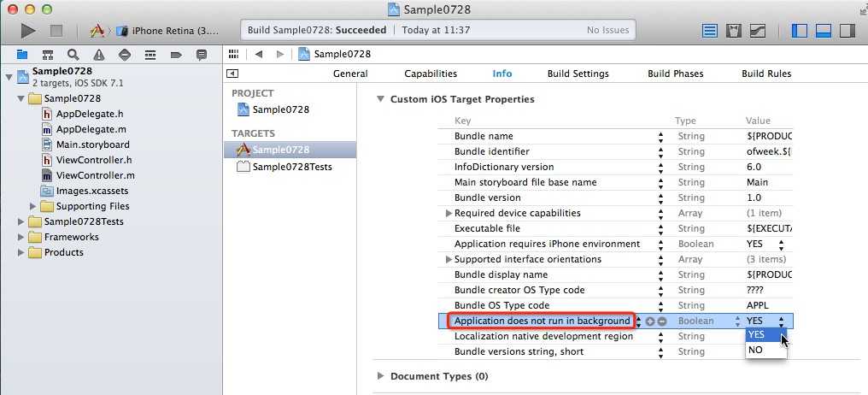Open the debug navigator
The height and width of the screenshot is (395, 868).
150,55
